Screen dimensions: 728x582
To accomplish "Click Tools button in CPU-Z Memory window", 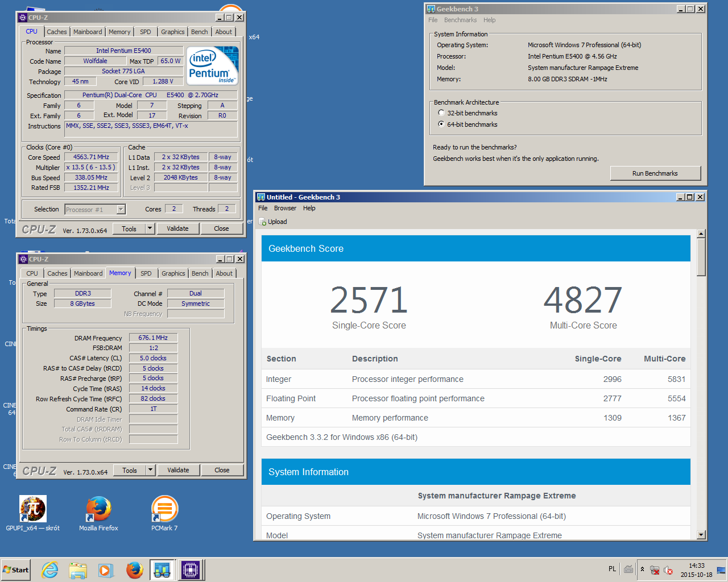I will coord(130,470).
